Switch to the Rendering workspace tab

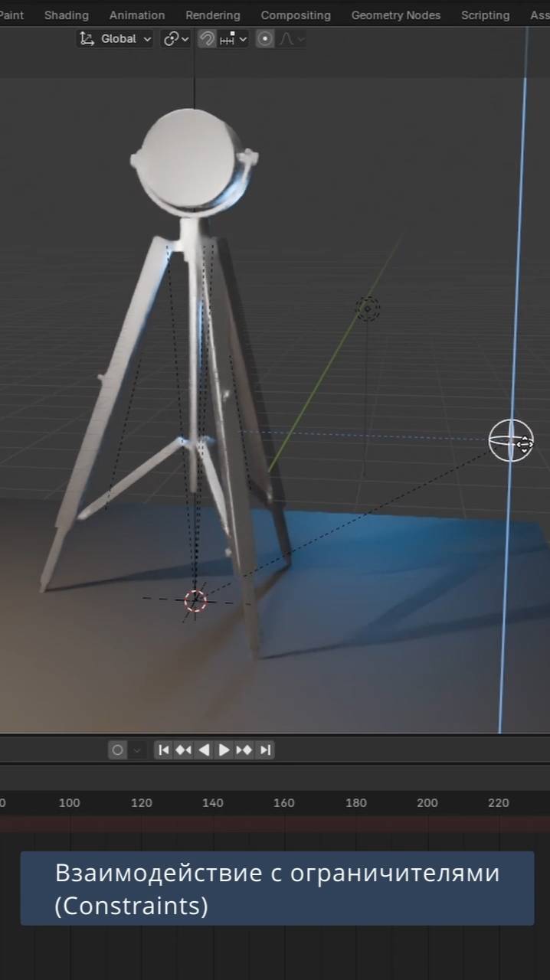point(212,15)
